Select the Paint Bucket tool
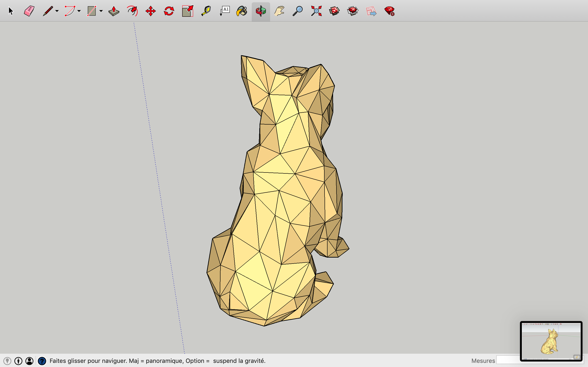The width and height of the screenshot is (588, 367). tap(242, 11)
